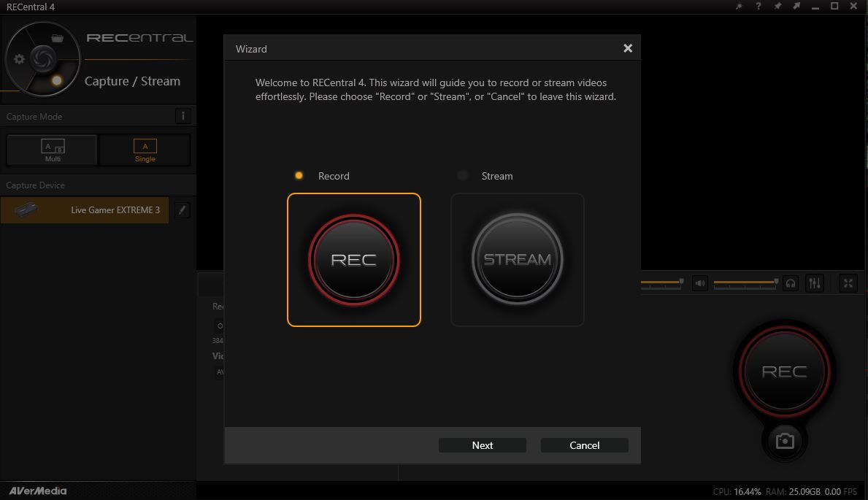Start recording with the main REC button
The width and height of the screenshot is (868, 500).
(784, 371)
